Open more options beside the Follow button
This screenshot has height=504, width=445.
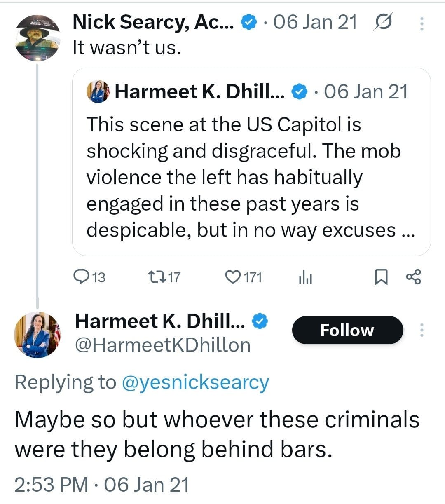pos(422,330)
